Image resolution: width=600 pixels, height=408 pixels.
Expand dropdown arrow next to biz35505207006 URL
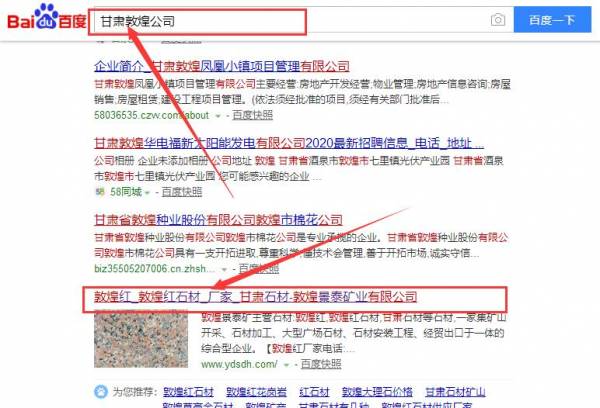[230, 268]
